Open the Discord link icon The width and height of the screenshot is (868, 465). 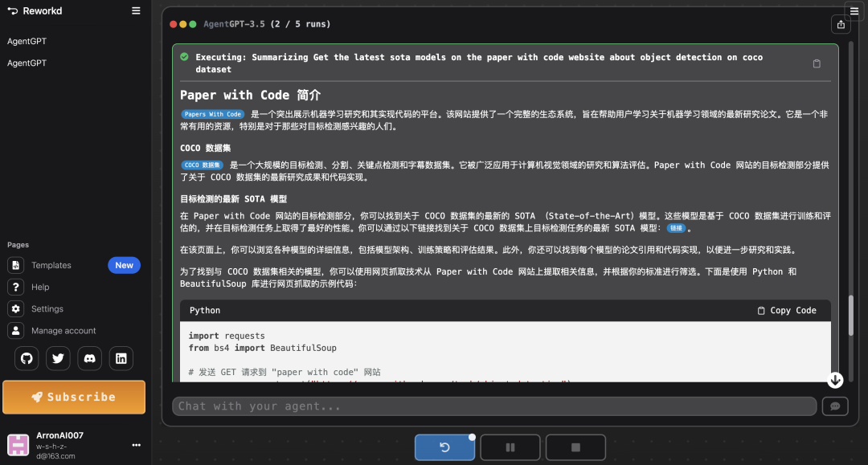click(x=90, y=358)
